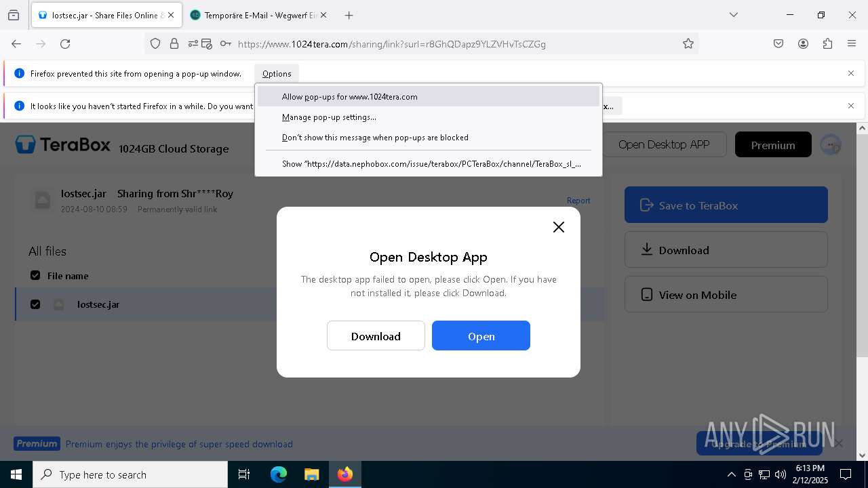Click the Firefox taskbar icon
Image resolution: width=868 pixels, height=488 pixels.
(345, 474)
